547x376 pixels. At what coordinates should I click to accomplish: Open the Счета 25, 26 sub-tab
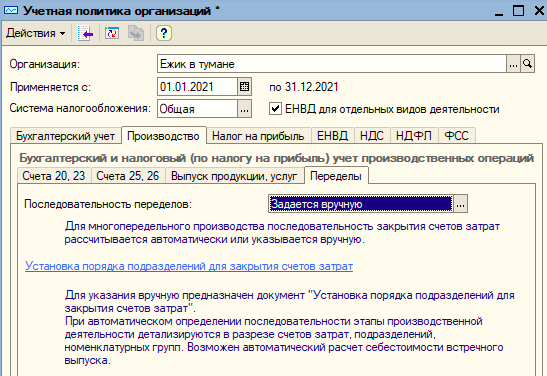coord(128,176)
